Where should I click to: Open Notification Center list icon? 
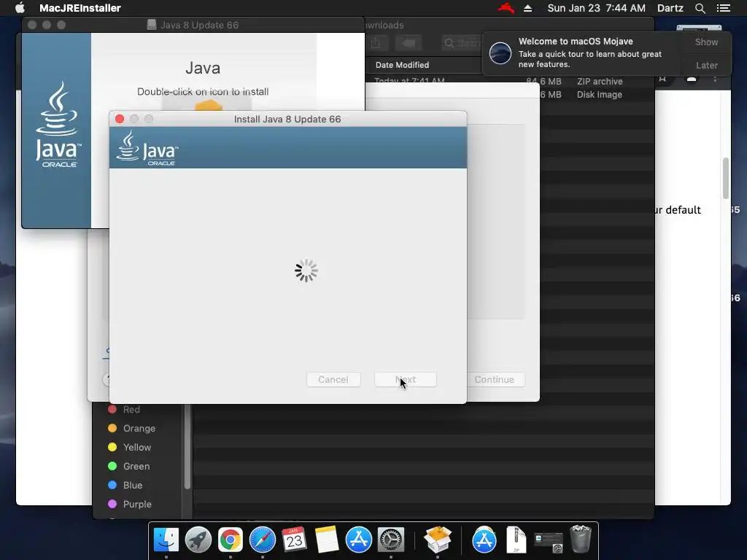coord(723,8)
